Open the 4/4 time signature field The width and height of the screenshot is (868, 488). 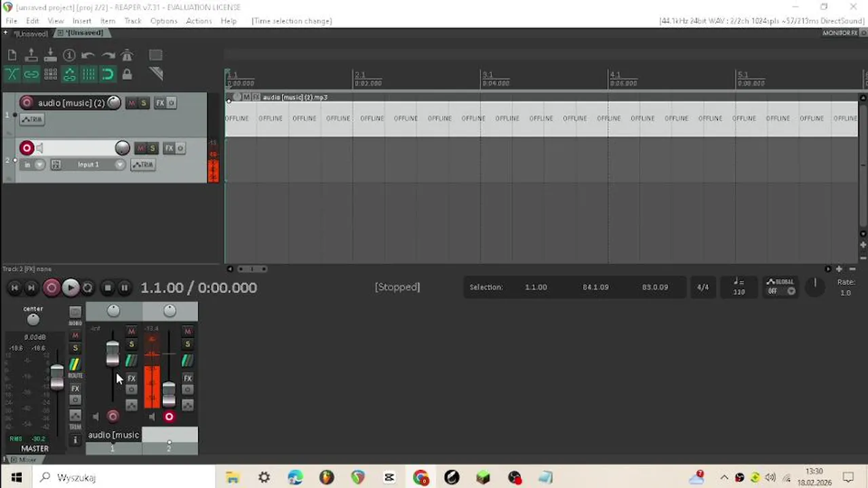click(x=703, y=287)
